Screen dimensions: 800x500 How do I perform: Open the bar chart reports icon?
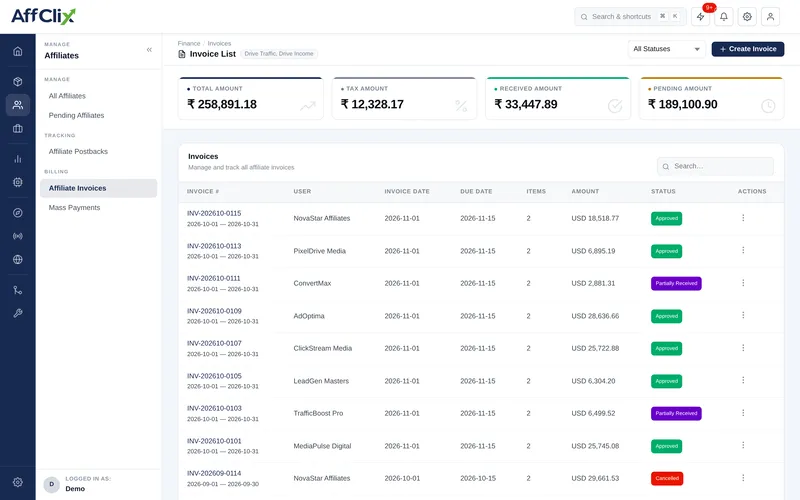tap(18, 159)
